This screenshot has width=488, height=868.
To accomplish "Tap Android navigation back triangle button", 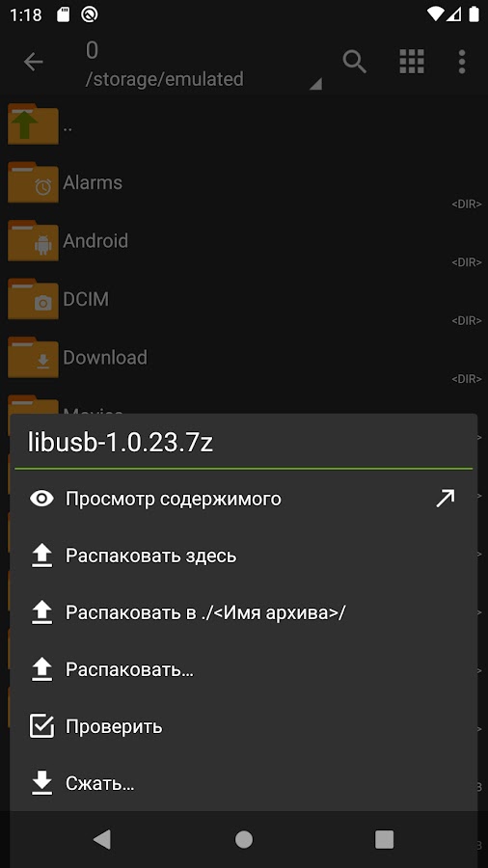I will (x=102, y=839).
